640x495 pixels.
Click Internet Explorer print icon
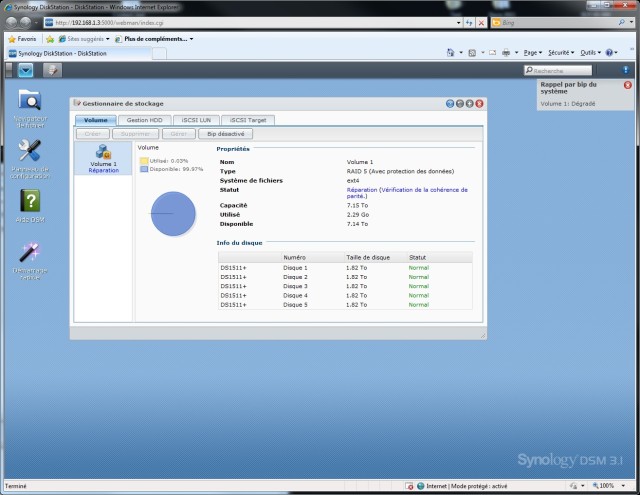pos(506,53)
